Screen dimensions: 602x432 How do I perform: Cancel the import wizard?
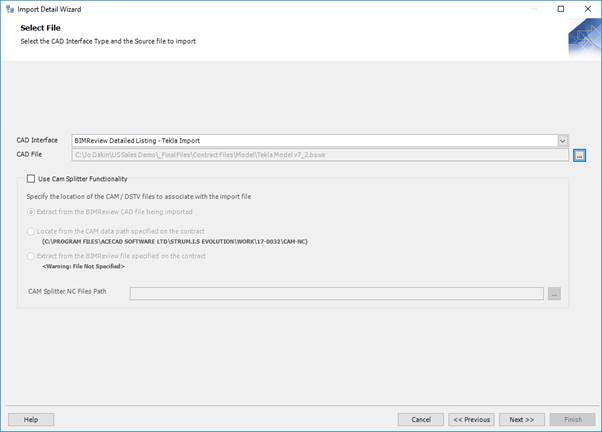(x=420, y=419)
